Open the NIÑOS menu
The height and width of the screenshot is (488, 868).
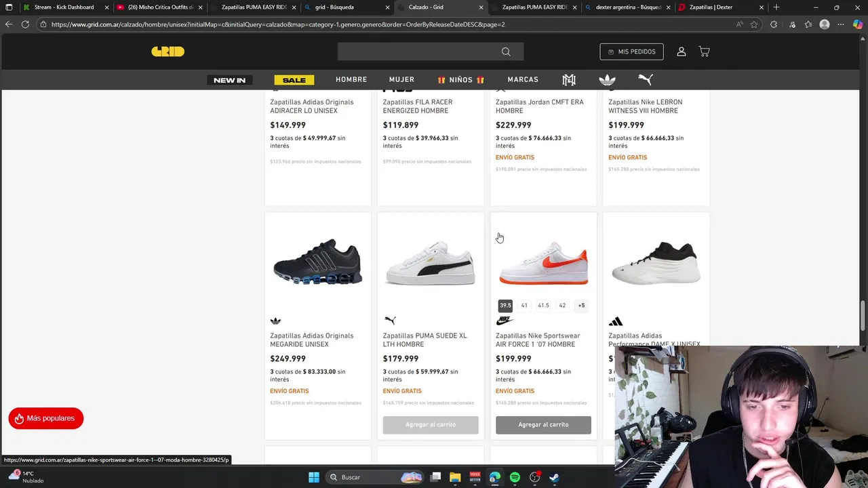coord(460,79)
